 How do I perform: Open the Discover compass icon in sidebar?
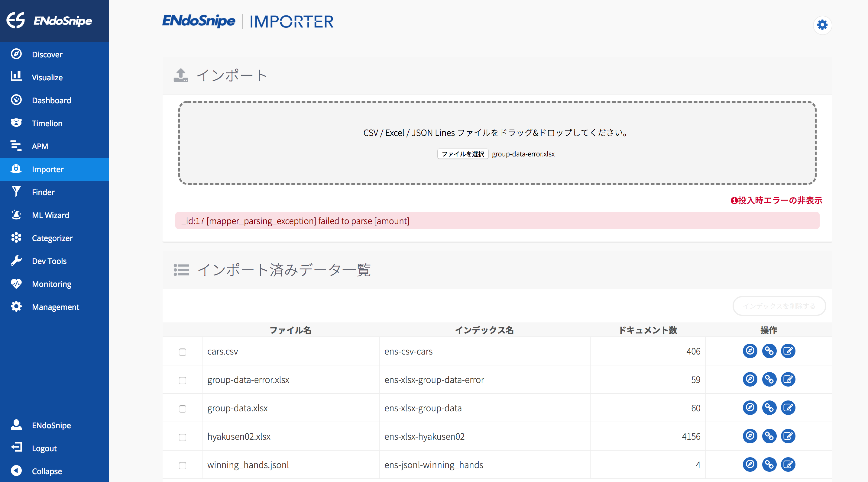pos(16,54)
